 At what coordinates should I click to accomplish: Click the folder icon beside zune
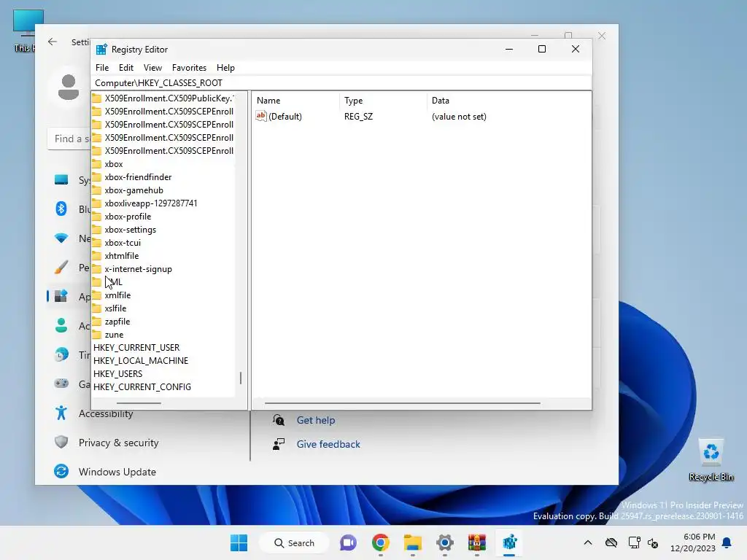(x=97, y=335)
